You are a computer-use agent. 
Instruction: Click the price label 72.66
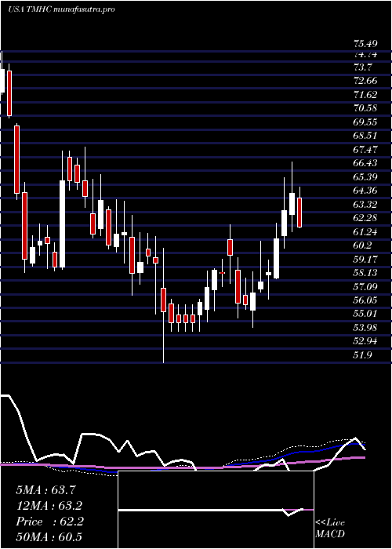[x=365, y=81]
